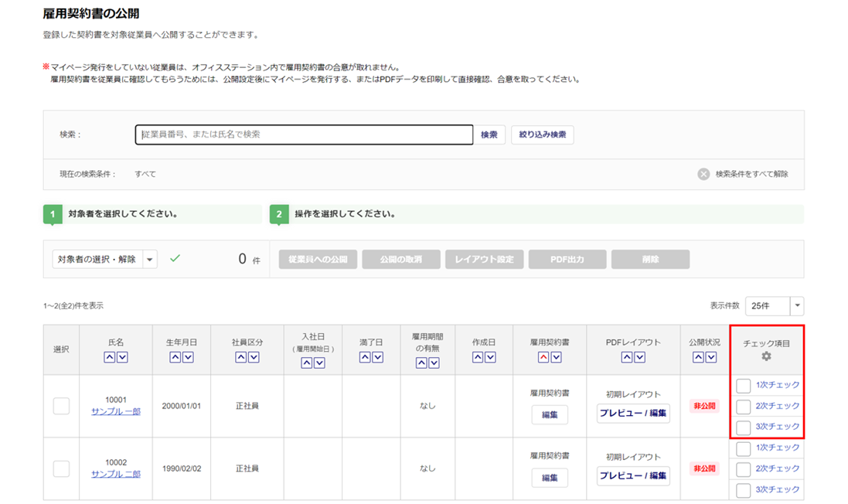Check 3次チェック box for employee 10002

click(x=743, y=490)
